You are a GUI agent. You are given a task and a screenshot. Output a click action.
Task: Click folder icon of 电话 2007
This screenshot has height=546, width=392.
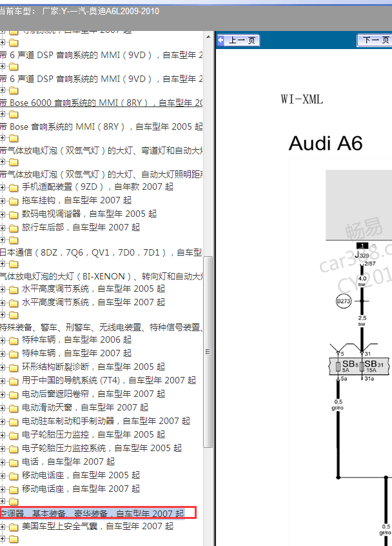(x=14, y=463)
